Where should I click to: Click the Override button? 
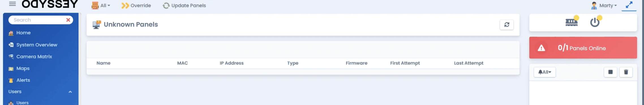coord(136,5)
